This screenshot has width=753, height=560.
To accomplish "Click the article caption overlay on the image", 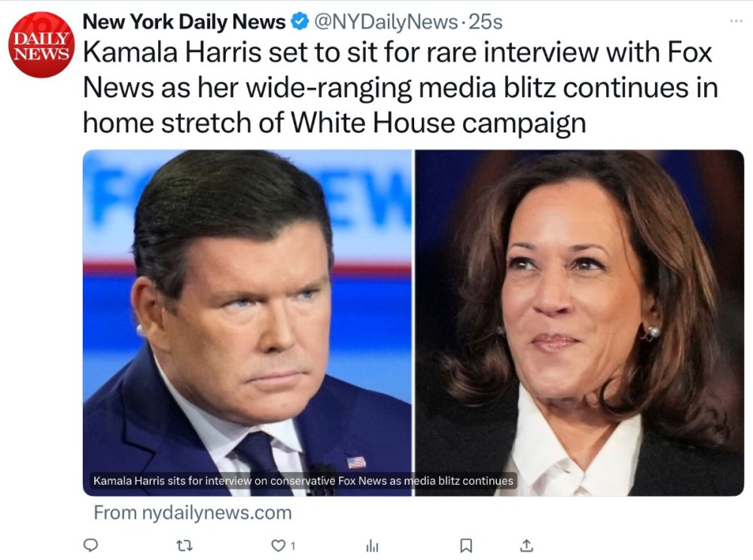I will tap(303, 480).
